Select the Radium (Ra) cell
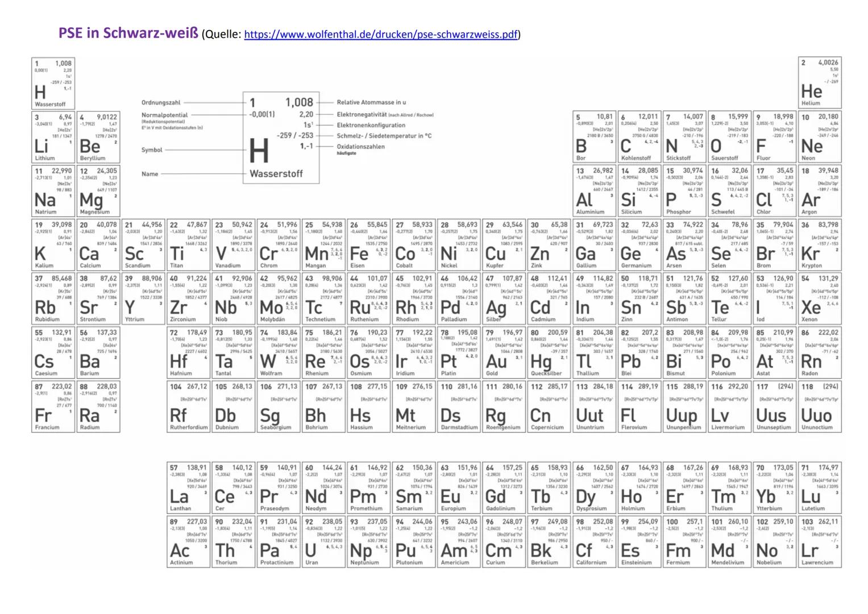This screenshot has width=868, height=614. [x=98, y=407]
